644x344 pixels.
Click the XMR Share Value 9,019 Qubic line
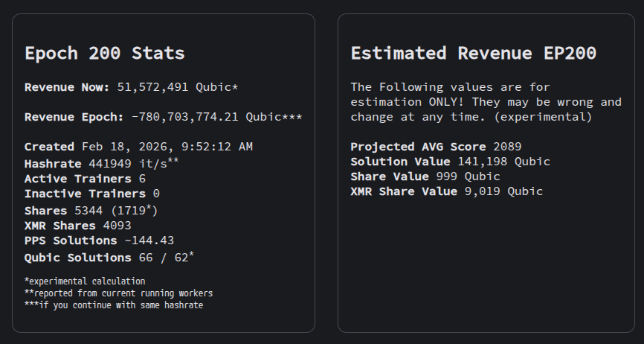coord(446,191)
